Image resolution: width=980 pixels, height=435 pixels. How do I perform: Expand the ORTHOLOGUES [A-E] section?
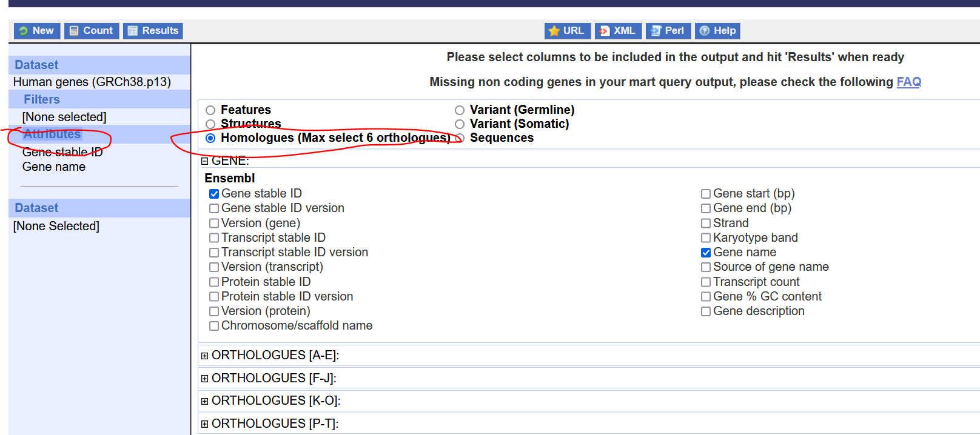pyautogui.click(x=205, y=356)
